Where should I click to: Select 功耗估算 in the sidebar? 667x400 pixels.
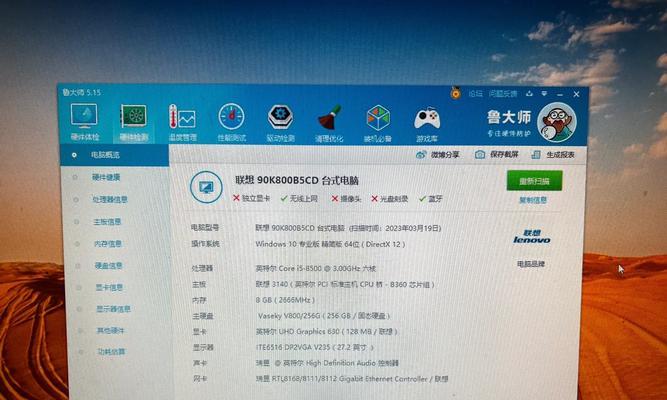111,351
